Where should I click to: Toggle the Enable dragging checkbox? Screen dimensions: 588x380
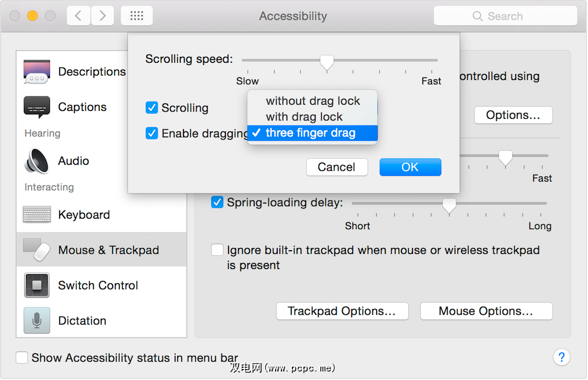[152, 133]
